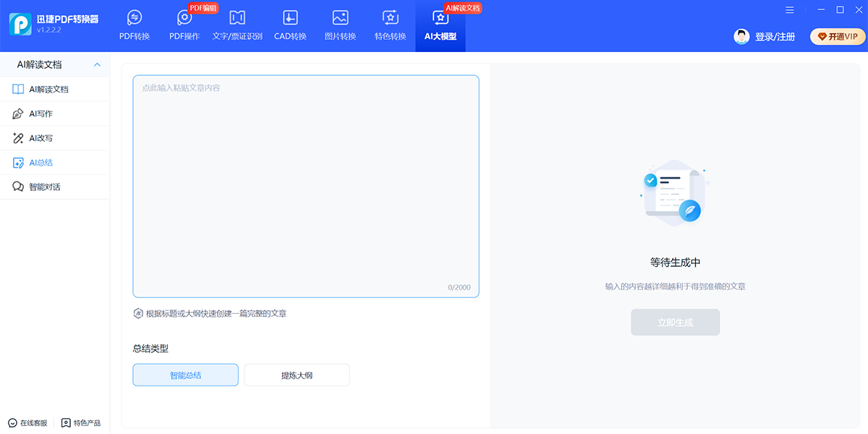The height and width of the screenshot is (434, 868).
Task: Open the PDF转换 tool icon
Action: click(x=134, y=18)
